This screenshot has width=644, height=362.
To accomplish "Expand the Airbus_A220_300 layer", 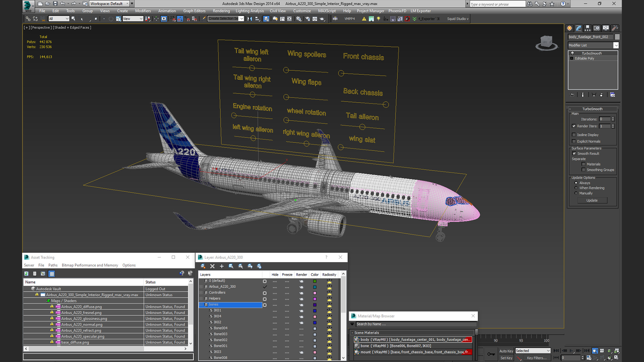I will 201,287.
